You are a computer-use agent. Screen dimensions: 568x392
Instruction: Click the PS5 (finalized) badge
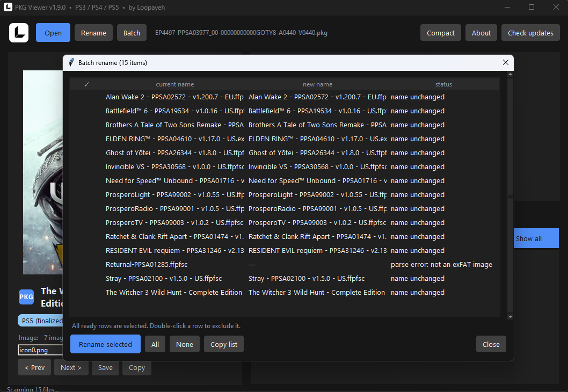click(x=41, y=321)
